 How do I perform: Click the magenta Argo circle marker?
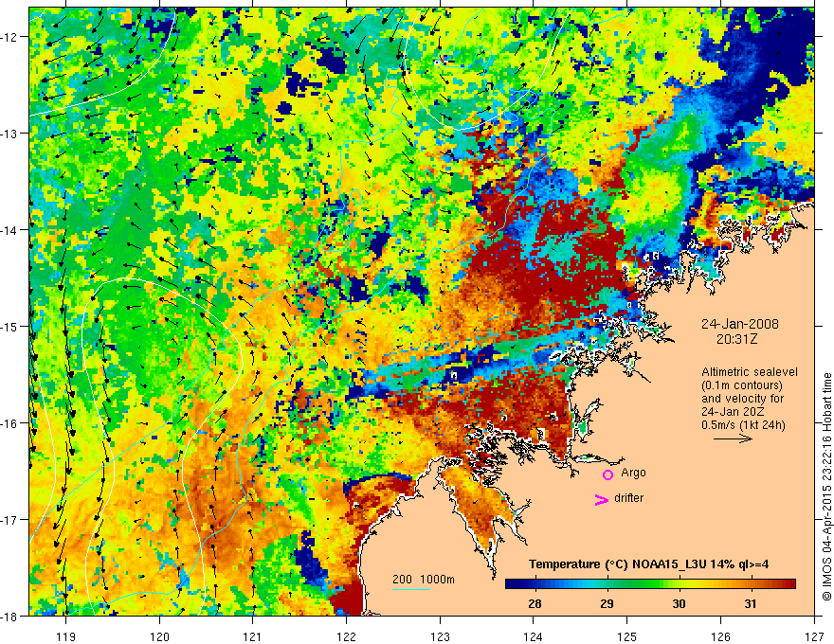pyautogui.click(x=607, y=474)
